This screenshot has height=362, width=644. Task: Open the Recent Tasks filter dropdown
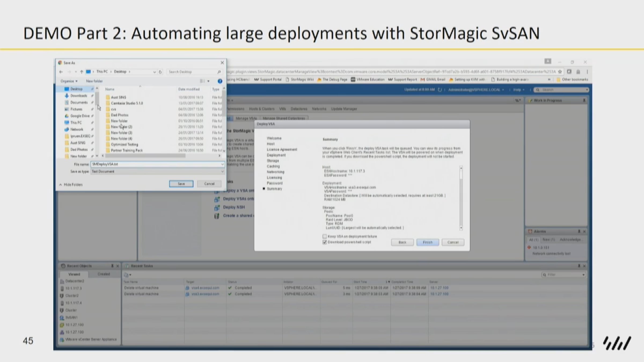pyautogui.click(x=583, y=275)
